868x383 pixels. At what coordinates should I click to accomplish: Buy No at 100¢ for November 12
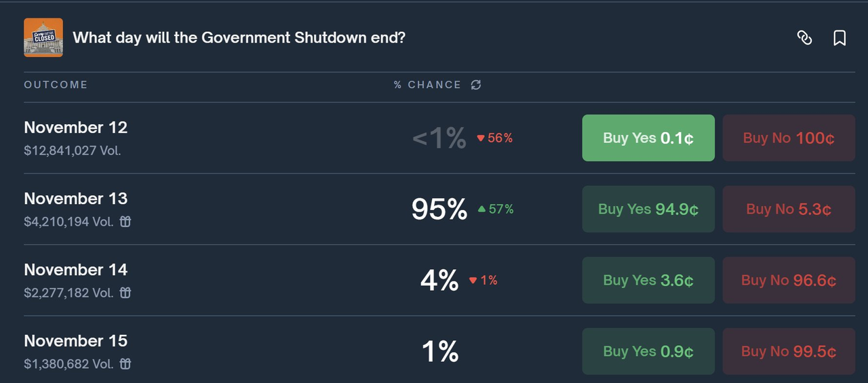[x=789, y=138]
